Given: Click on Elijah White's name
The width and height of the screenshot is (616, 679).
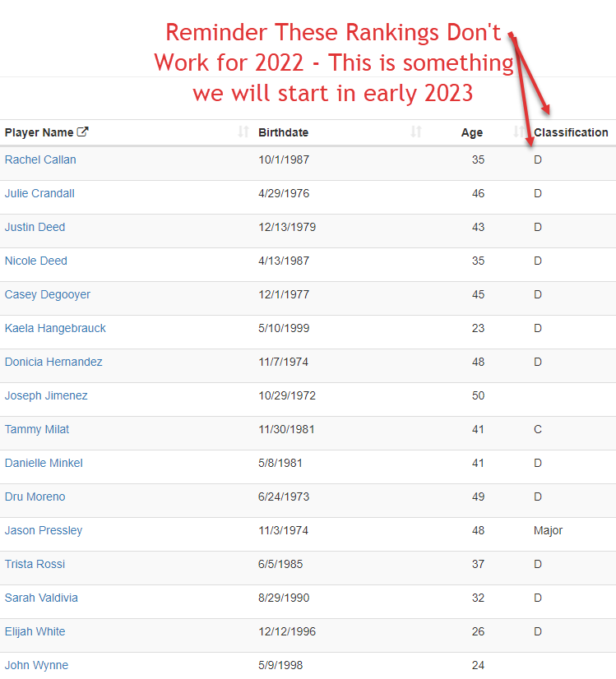Looking at the screenshot, I should (x=35, y=631).
